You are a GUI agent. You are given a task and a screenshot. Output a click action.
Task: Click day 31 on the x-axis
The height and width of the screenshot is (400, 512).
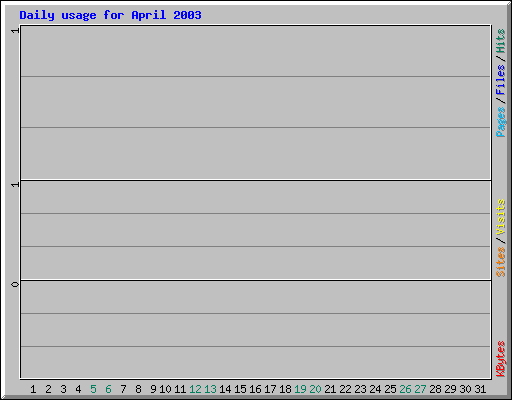[480, 389]
